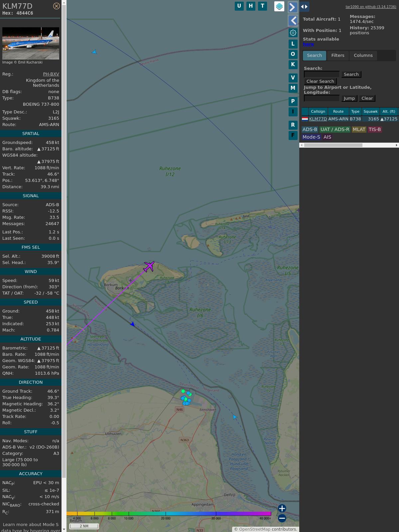Click the SIGNAL section header
The width and height of the screenshot is (399, 532).
(x=31, y=196)
